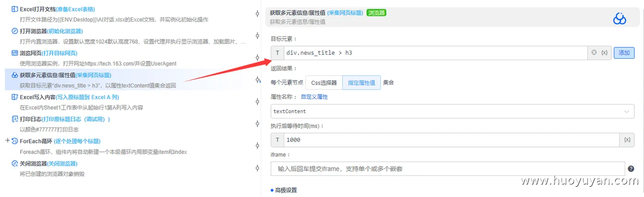Select the 浏览网页 step title

pos(30,53)
